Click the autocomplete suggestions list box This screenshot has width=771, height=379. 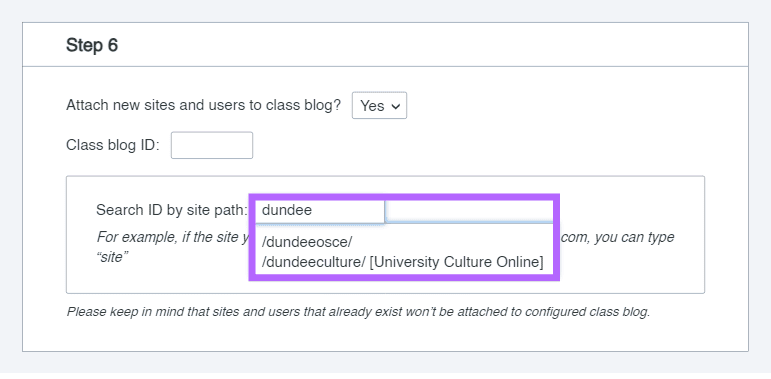click(x=404, y=251)
